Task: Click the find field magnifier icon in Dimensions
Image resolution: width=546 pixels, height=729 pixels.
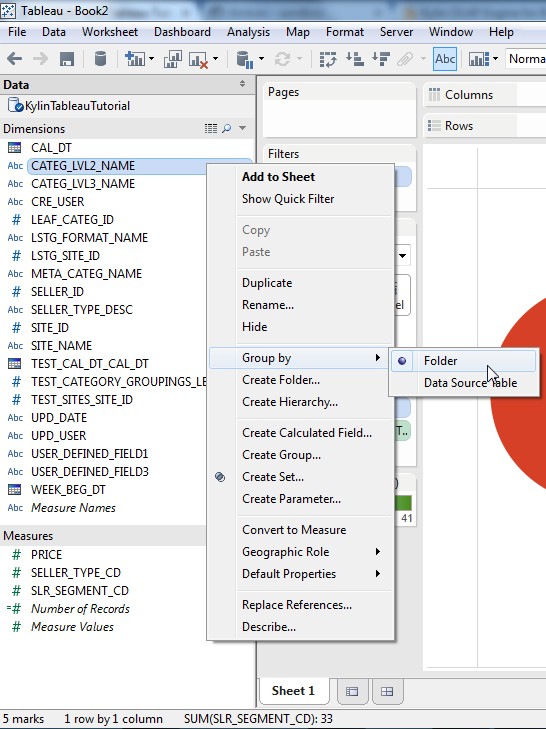Action: [226, 128]
